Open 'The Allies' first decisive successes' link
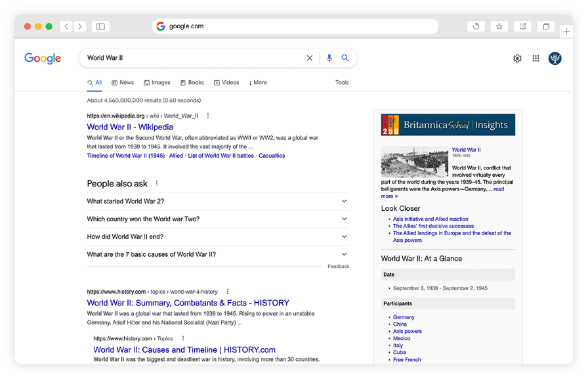Image resolution: width=588 pixels, height=379 pixels. (433, 226)
